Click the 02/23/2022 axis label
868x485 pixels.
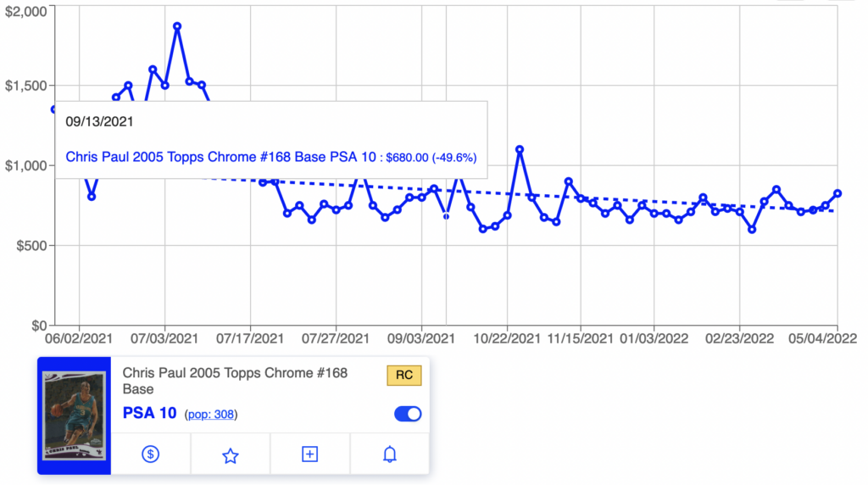[739, 338]
